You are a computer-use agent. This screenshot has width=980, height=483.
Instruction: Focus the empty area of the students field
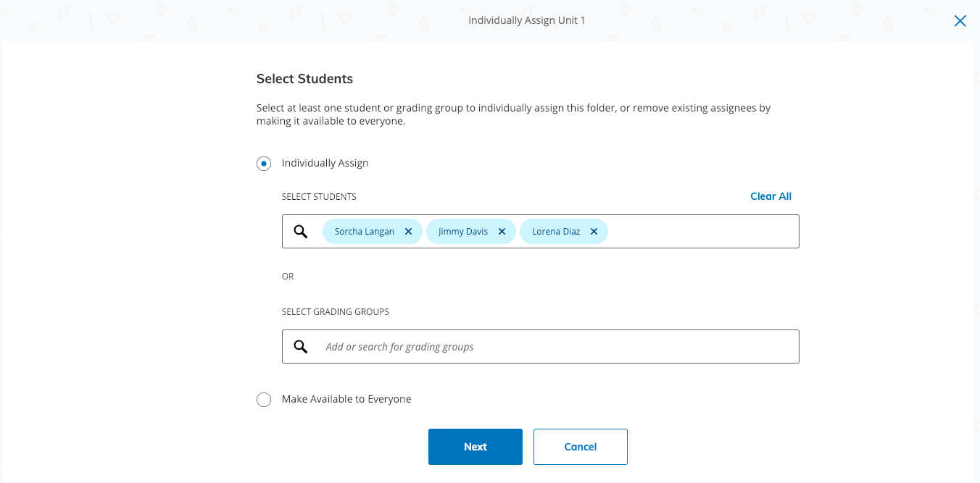702,232
